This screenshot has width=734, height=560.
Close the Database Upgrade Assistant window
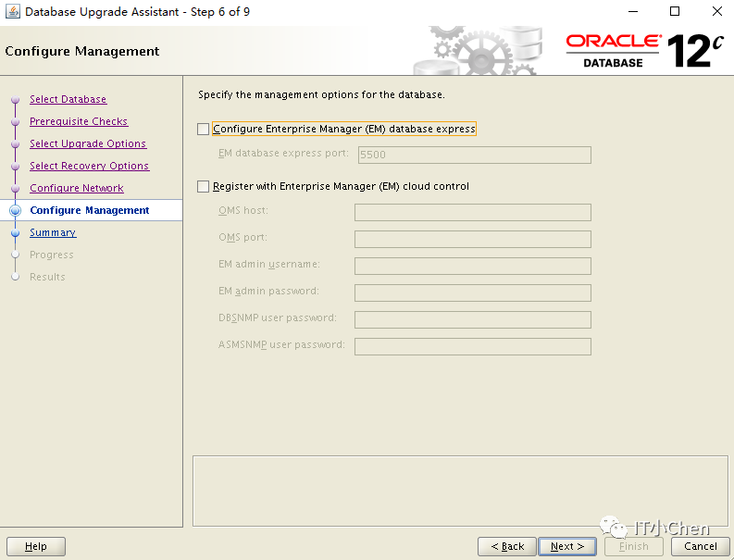pos(716,11)
